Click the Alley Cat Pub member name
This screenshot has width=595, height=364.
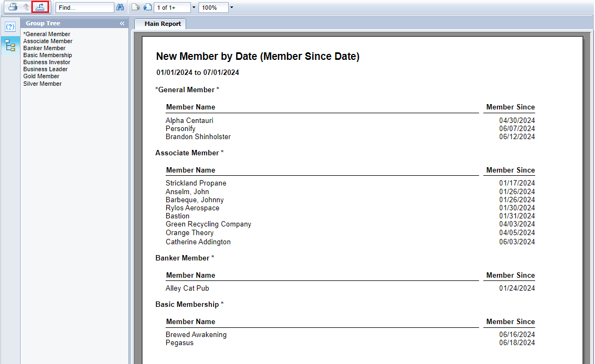click(187, 288)
